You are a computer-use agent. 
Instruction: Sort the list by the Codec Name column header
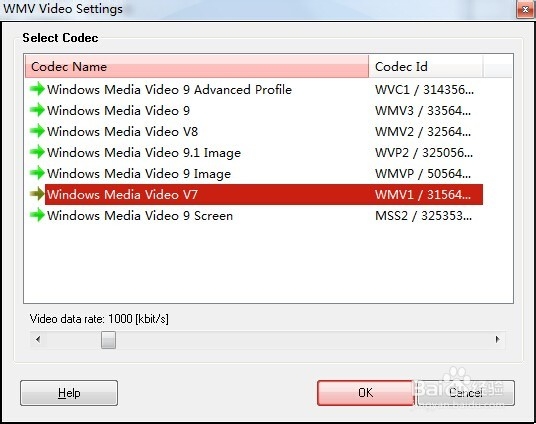click(197, 66)
